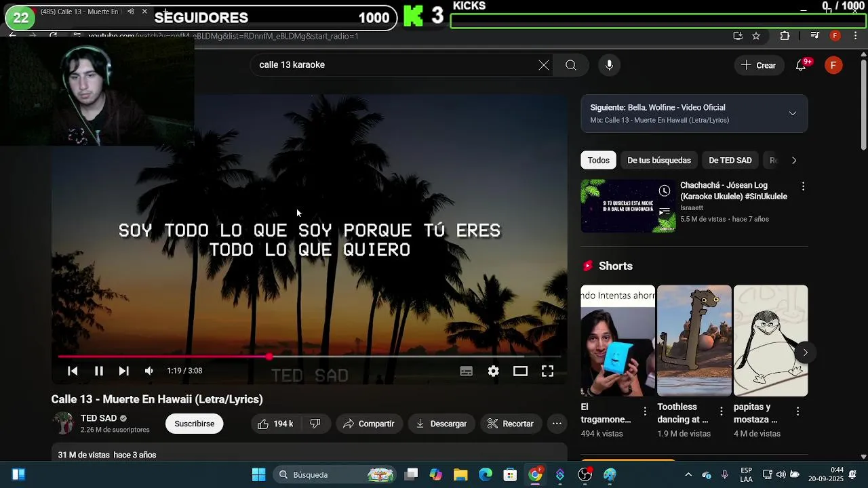Screen dimensions: 868x488
Task: Click the progress scrubber handle
Action: (269, 357)
